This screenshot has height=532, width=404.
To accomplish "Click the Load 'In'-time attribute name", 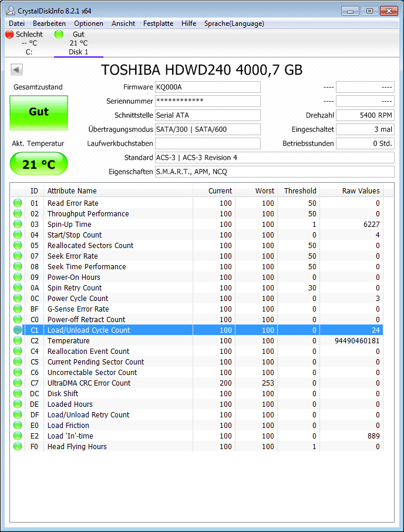I will coord(70,436).
